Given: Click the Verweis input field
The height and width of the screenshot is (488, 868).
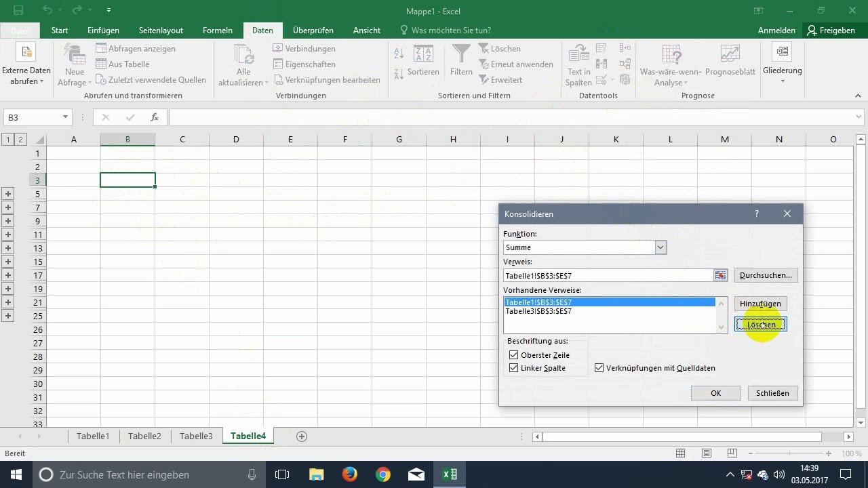Looking at the screenshot, I should point(608,275).
